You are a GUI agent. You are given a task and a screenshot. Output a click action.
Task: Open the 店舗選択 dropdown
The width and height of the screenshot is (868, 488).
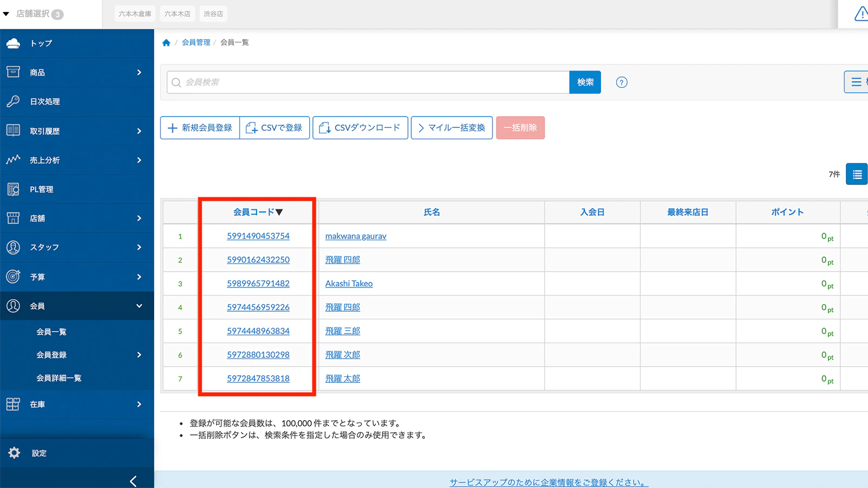pyautogui.click(x=33, y=14)
